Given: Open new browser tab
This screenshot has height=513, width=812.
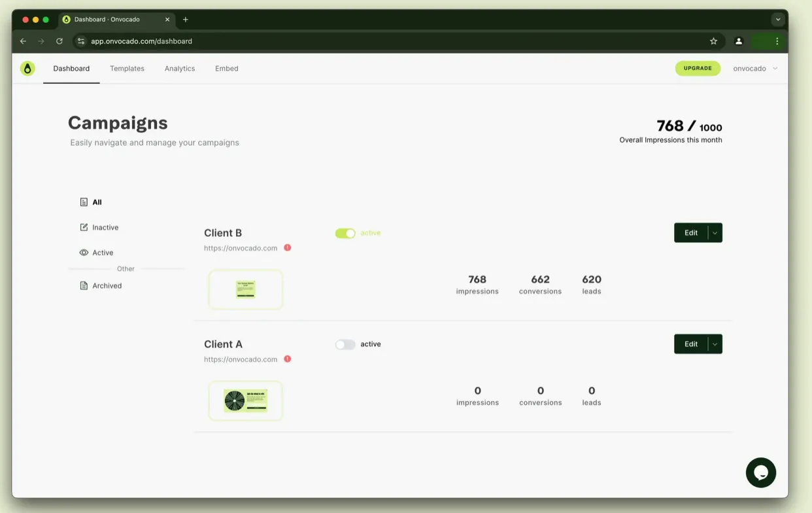Looking at the screenshot, I should [x=186, y=20].
